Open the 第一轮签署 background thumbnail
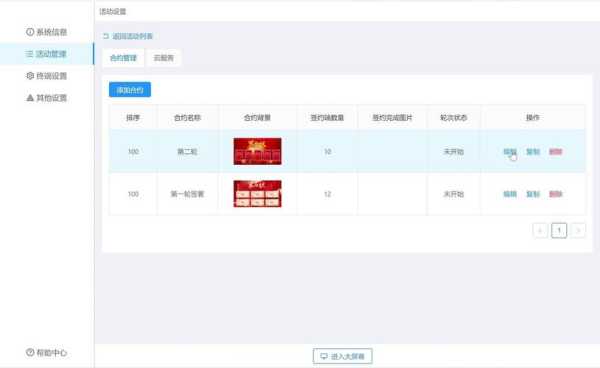The height and width of the screenshot is (368, 600). 258,194
